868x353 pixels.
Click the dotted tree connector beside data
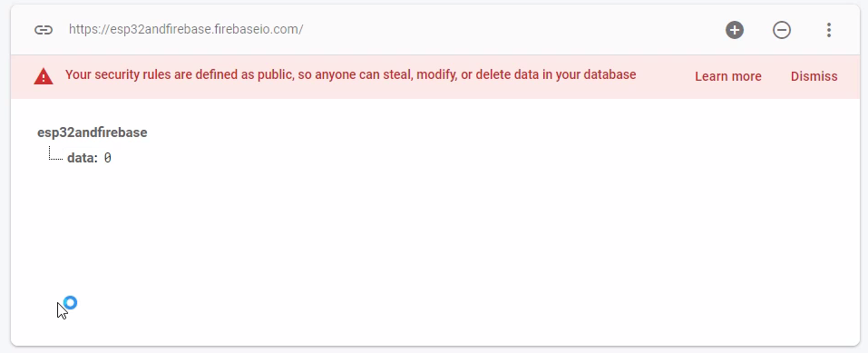tap(55, 153)
